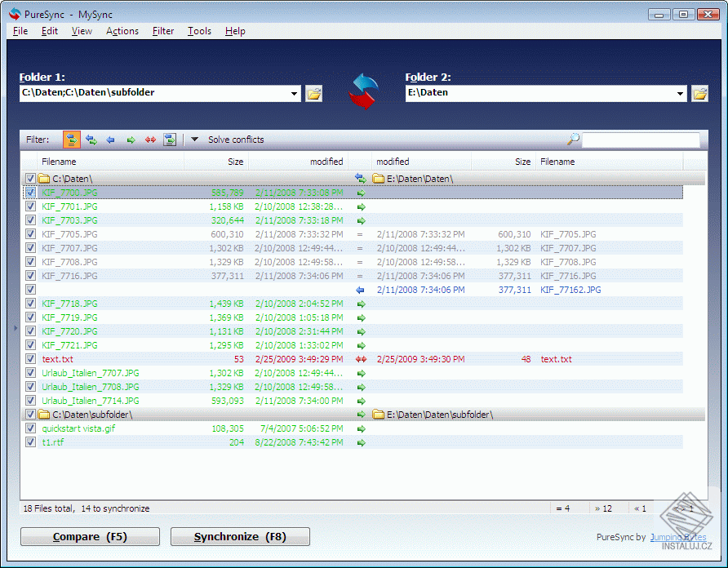
Task: Uncheck the checkbox for KIF_7701.JPG
Action: tap(30, 206)
